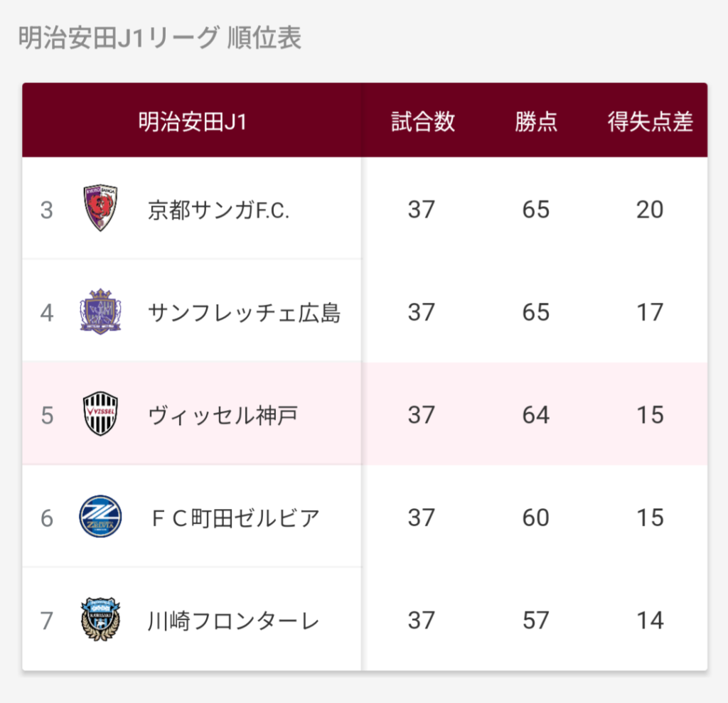The image size is (728, 703).
Task: Open the 京都サンガF.C. team link
Action: point(218,210)
